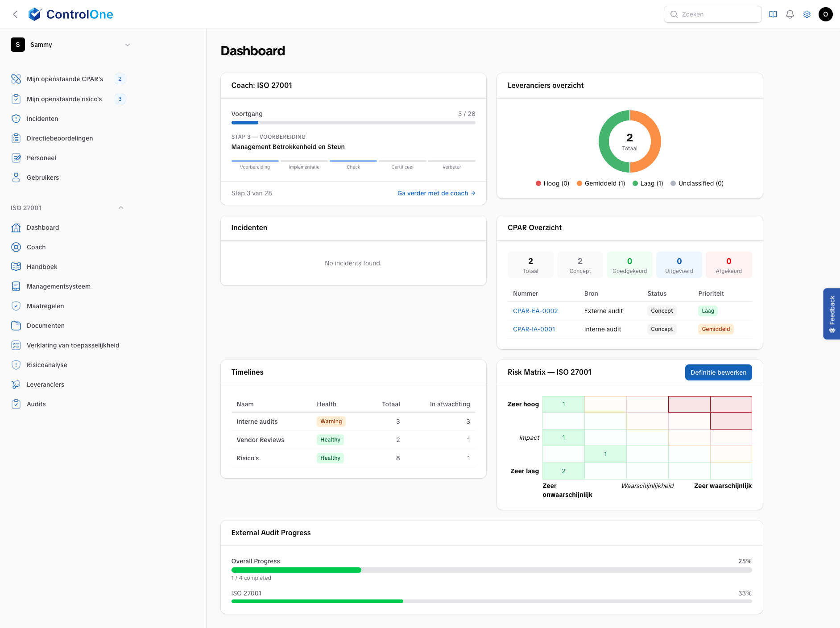840x628 pixels.
Task: Click the back chevron next to ControlOne logo
Action: pos(15,14)
